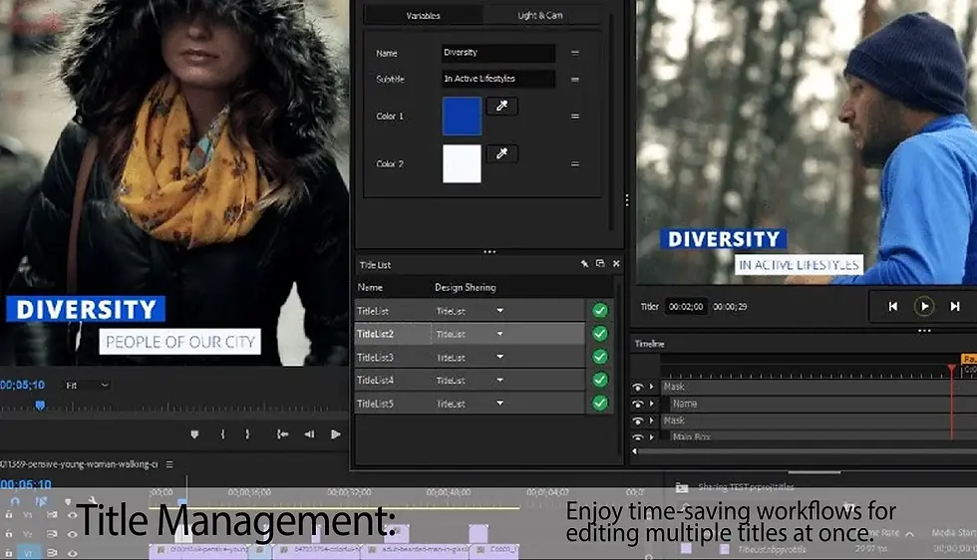Click the blue playhead on Program monitor scrubber

[40, 406]
